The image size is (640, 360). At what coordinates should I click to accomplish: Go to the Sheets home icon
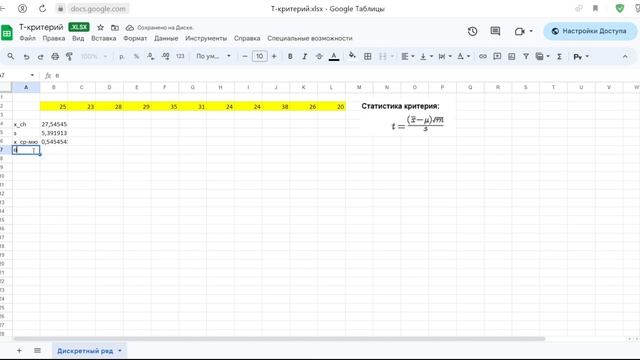pyautogui.click(x=7, y=33)
